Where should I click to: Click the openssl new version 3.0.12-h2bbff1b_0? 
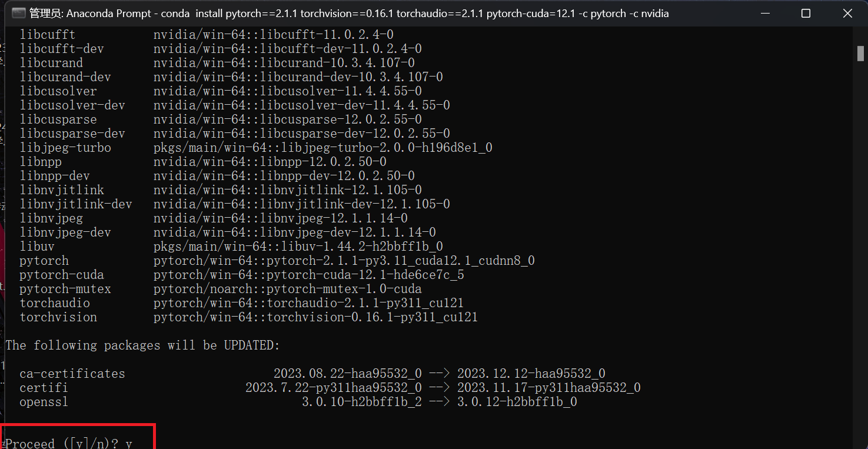tap(517, 402)
